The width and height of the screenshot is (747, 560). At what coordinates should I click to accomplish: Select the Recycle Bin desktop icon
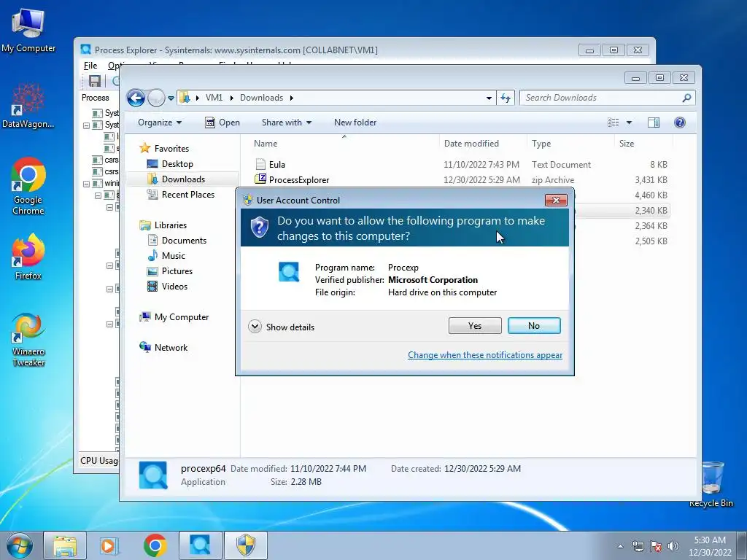pos(711,485)
